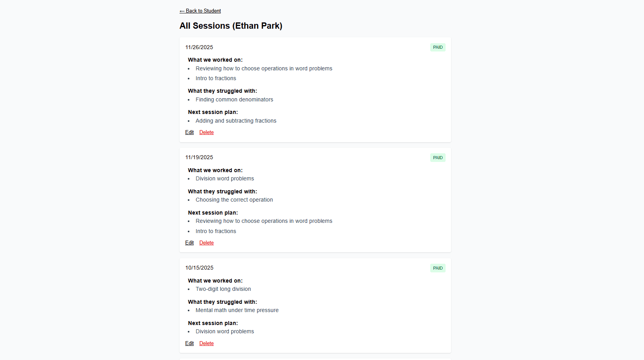Image resolution: width=644 pixels, height=360 pixels.
Task: Delete the 11/26/2025 session
Action: click(206, 132)
